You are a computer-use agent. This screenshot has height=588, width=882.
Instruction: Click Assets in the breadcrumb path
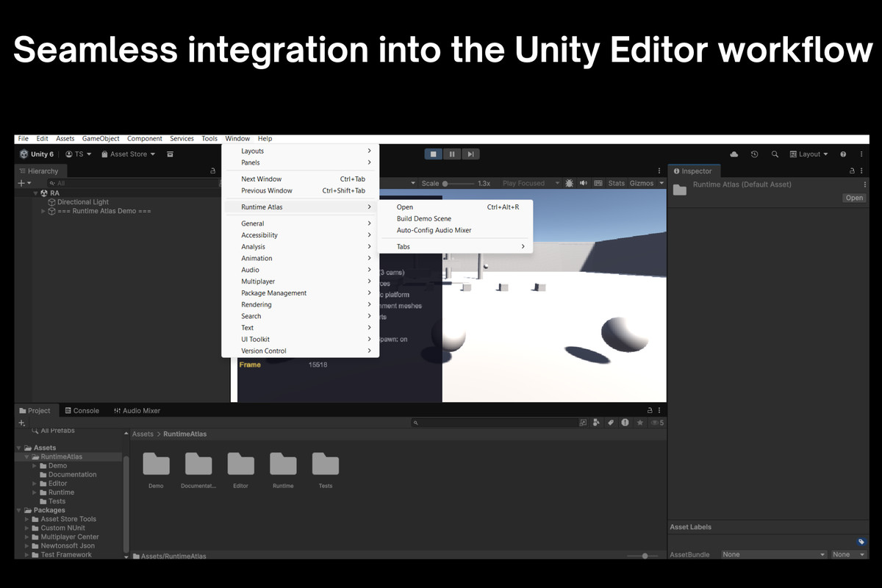click(143, 434)
